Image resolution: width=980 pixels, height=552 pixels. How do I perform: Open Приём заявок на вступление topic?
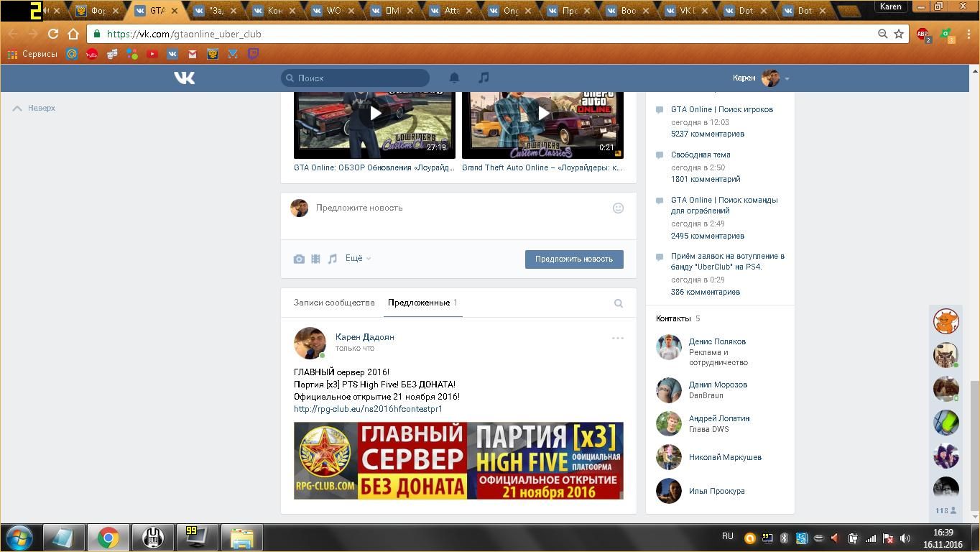pos(728,261)
